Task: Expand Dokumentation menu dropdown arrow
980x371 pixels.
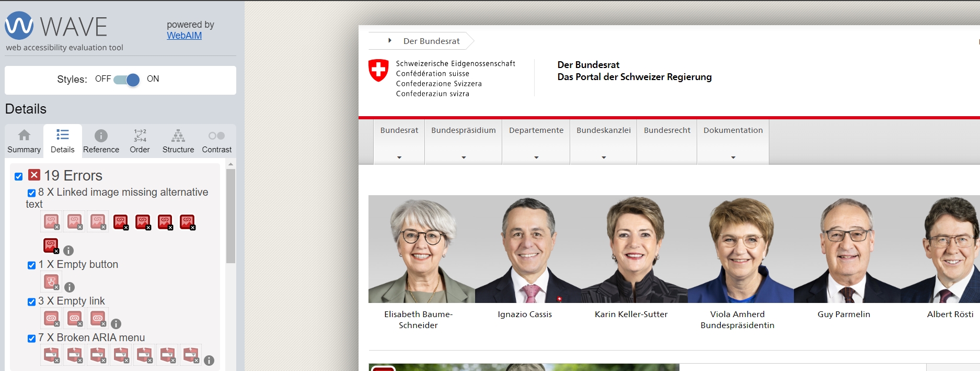Action: 733,158
